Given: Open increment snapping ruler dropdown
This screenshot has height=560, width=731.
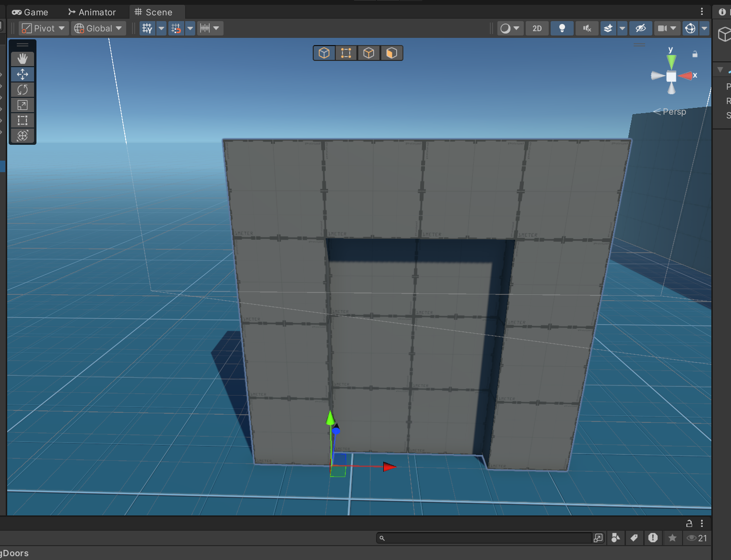Looking at the screenshot, I should [x=210, y=28].
